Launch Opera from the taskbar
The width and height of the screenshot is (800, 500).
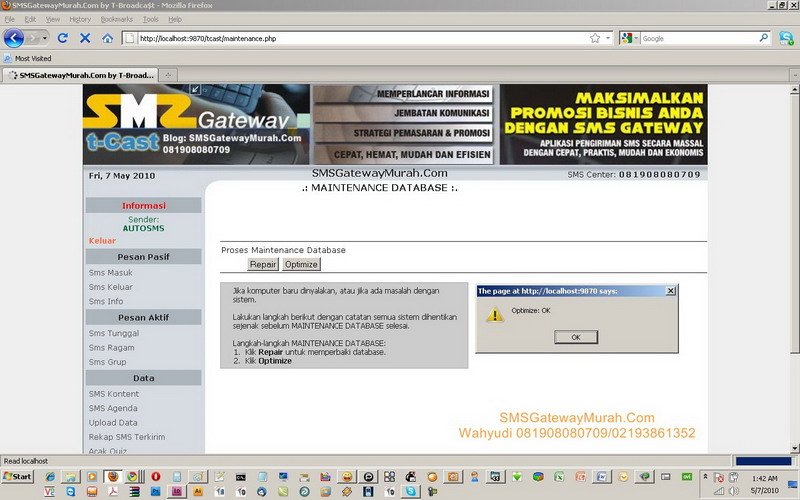(156, 477)
